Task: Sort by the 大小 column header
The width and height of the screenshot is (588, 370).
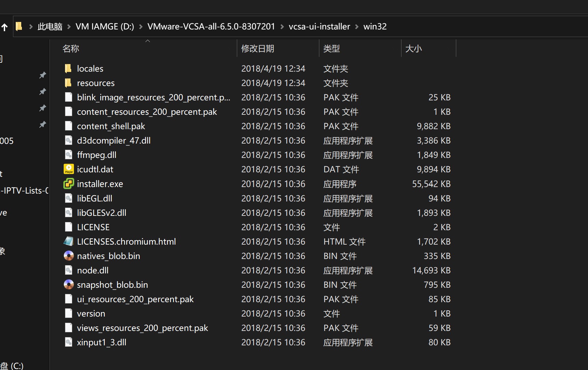Action: point(413,49)
